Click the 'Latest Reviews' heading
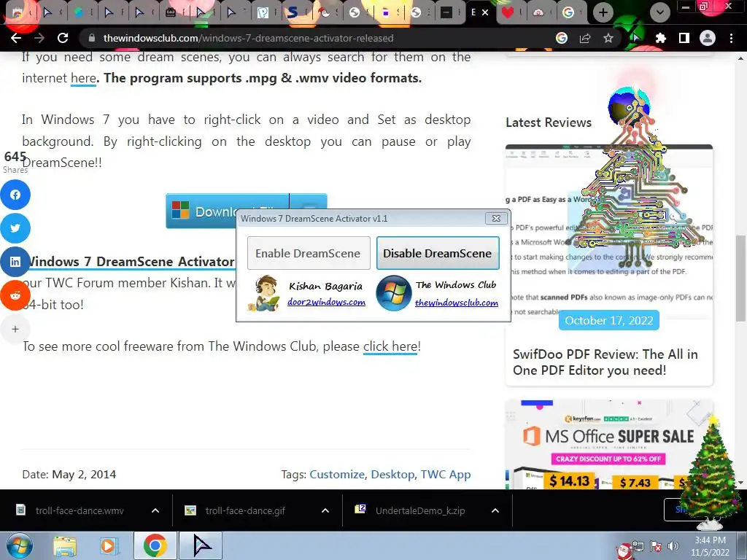Screen dimensions: 747x560 (549, 122)
